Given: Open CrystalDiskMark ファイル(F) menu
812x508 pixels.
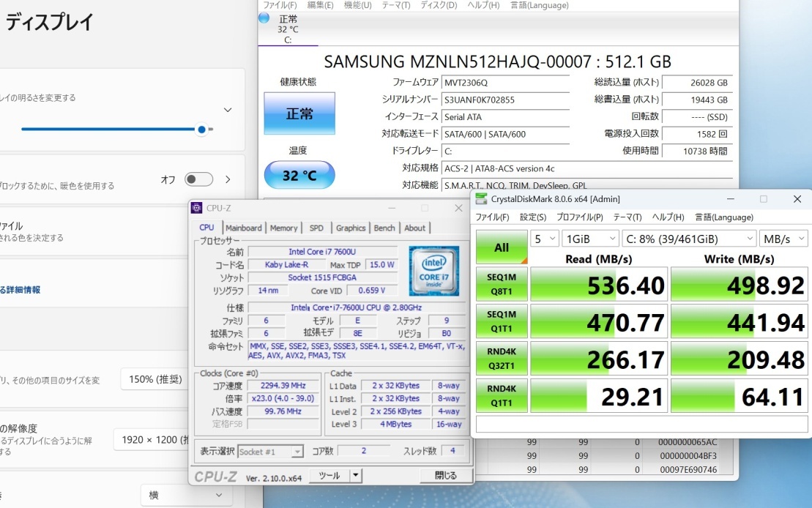Looking at the screenshot, I should [492, 217].
